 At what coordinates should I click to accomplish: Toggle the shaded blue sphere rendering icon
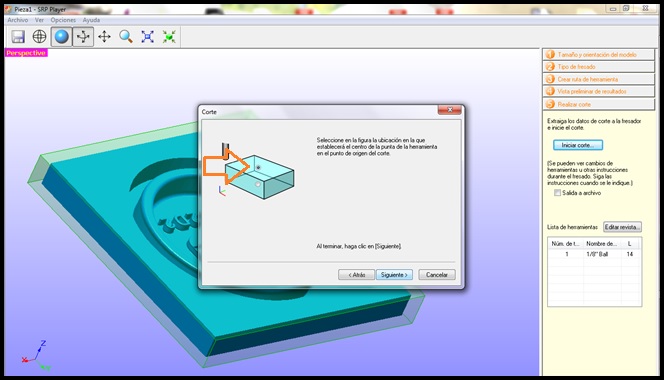tap(61, 37)
